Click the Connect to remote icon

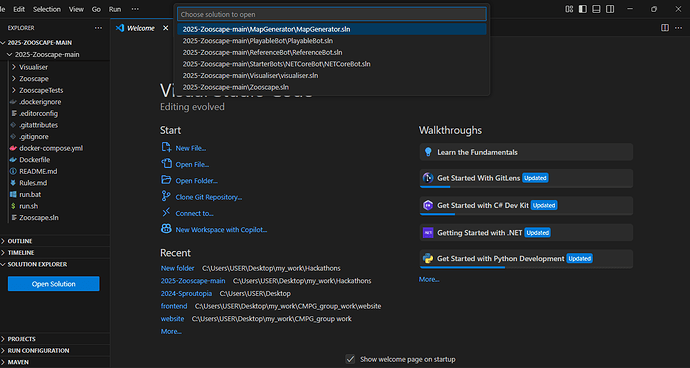(x=166, y=213)
